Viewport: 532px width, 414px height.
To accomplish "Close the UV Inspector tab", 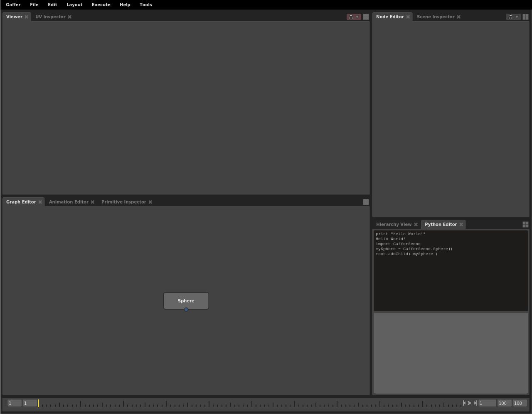I will pyautogui.click(x=70, y=17).
